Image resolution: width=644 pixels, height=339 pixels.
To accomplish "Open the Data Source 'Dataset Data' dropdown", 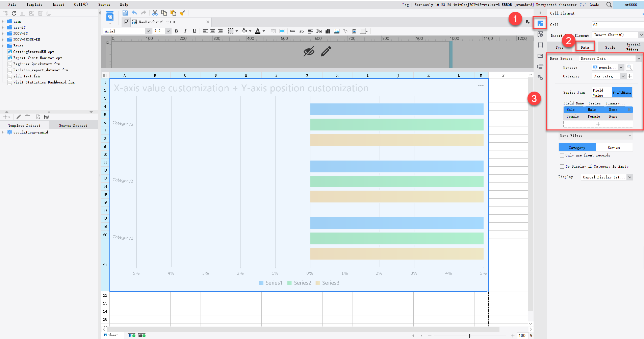I will point(638,58).
